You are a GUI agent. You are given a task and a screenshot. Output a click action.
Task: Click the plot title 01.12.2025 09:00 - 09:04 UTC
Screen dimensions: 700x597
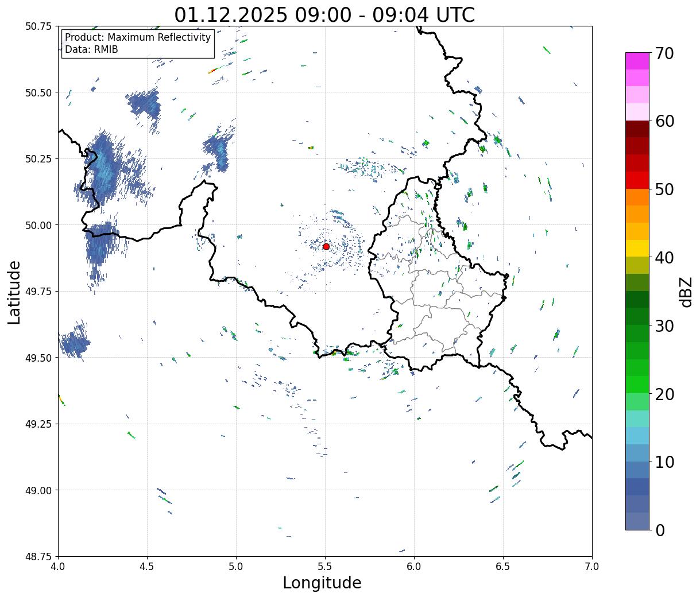click(x=324, y=15)
